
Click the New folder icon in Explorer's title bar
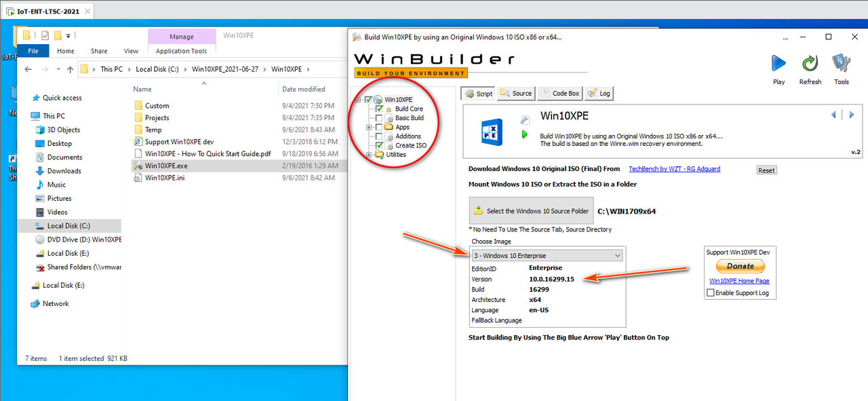[x=58, y=35]
